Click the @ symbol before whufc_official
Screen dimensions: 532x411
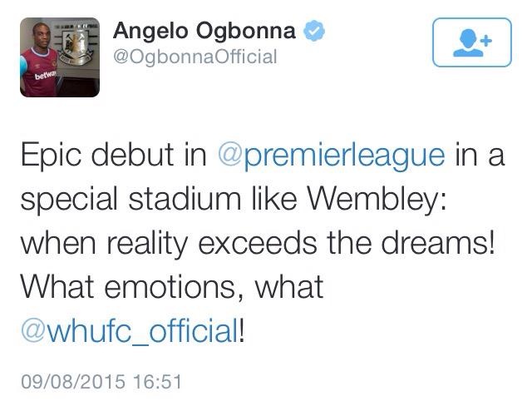click(33, 329)
